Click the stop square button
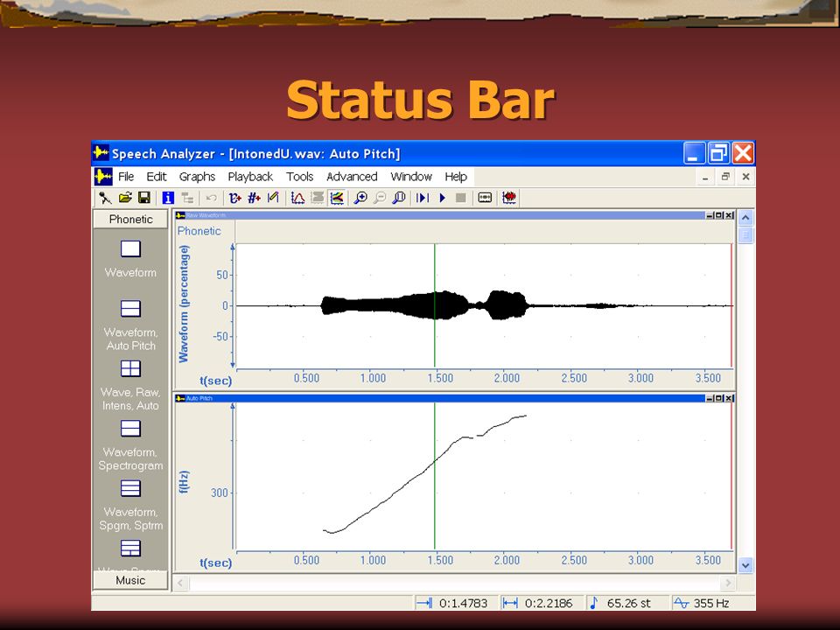840x630 pixels. point(461,198)
